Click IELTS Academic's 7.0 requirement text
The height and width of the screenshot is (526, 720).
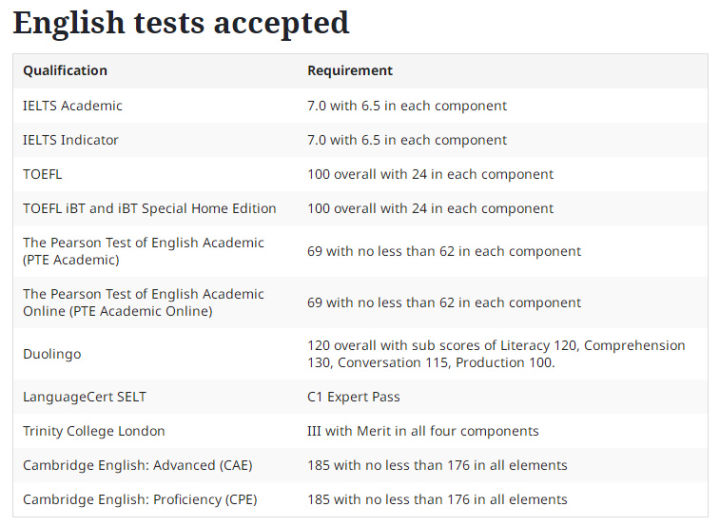407,106
